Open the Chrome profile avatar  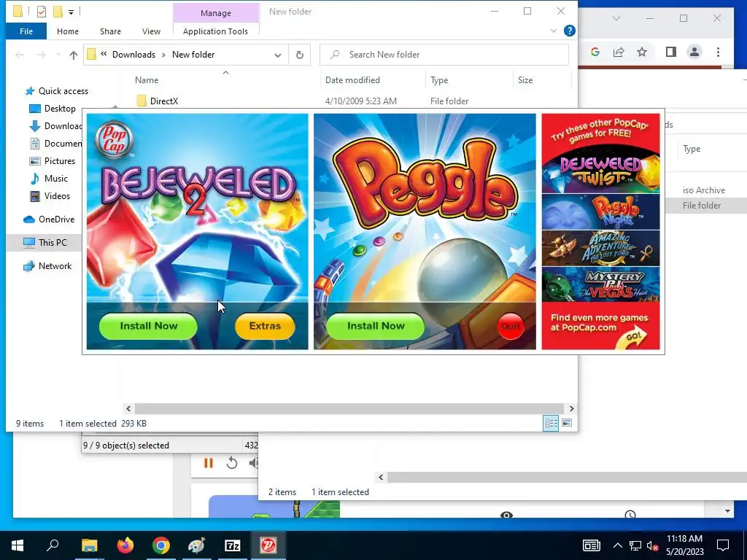coord(694,52)
